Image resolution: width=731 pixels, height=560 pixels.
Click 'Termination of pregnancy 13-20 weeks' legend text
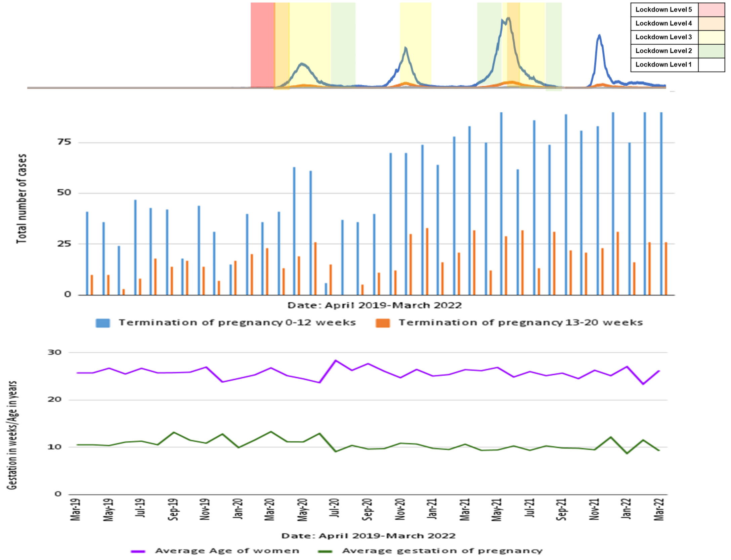coord(520,322)
